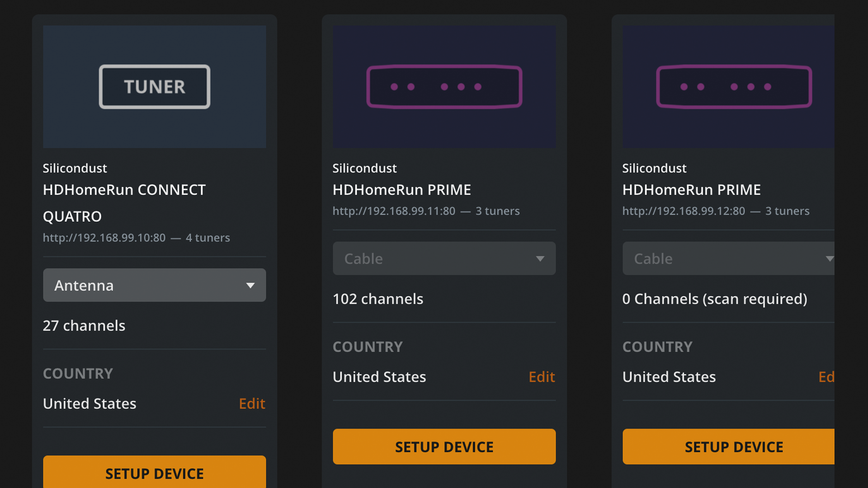Open the Antenna source dropdown
The height and width of the screenshot is (488, 868).
(x=154, y=285)
